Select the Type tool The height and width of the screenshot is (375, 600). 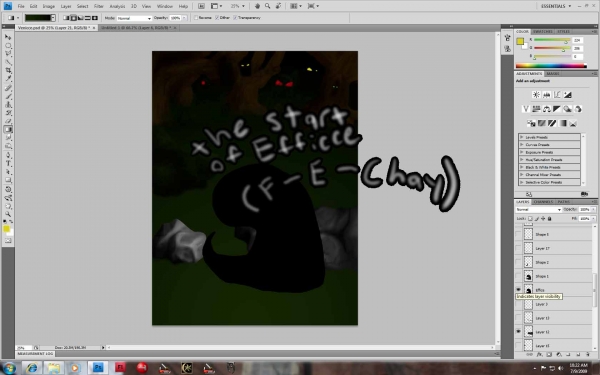pyautogui.click(x=8, y=163)
